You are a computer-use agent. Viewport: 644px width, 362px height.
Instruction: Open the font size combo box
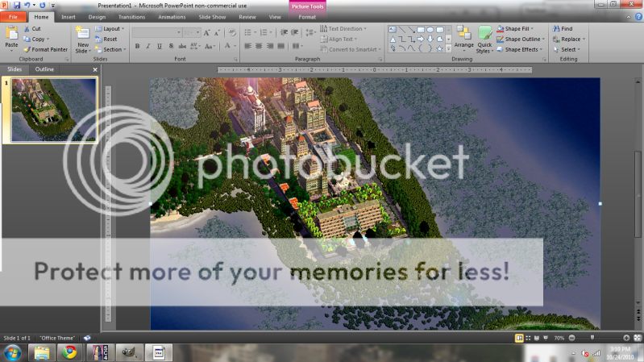click(x=191, y=32)
